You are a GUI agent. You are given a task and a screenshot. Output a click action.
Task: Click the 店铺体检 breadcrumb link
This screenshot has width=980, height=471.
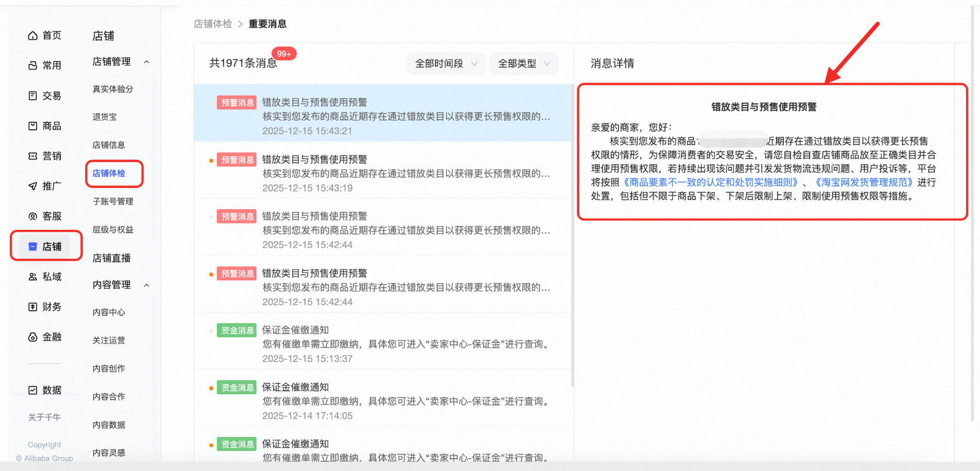tap(213, 24)
